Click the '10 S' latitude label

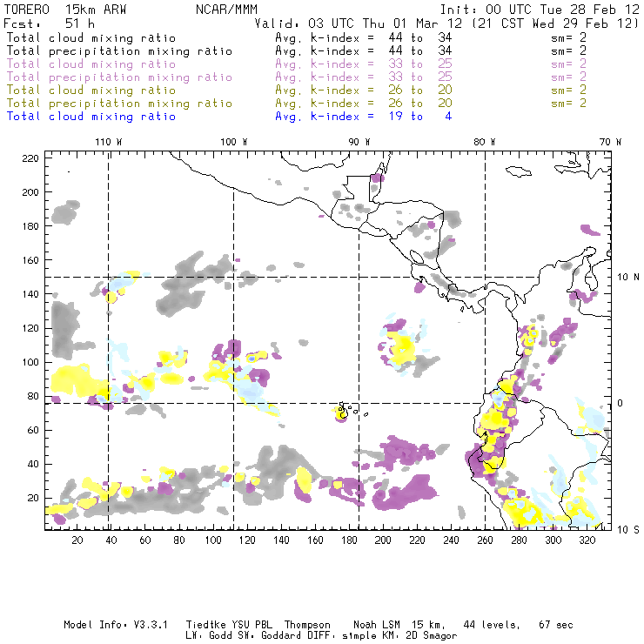[628, 530]
